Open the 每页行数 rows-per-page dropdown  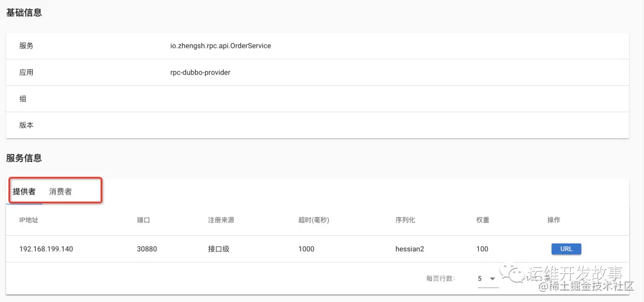(488, 279)
